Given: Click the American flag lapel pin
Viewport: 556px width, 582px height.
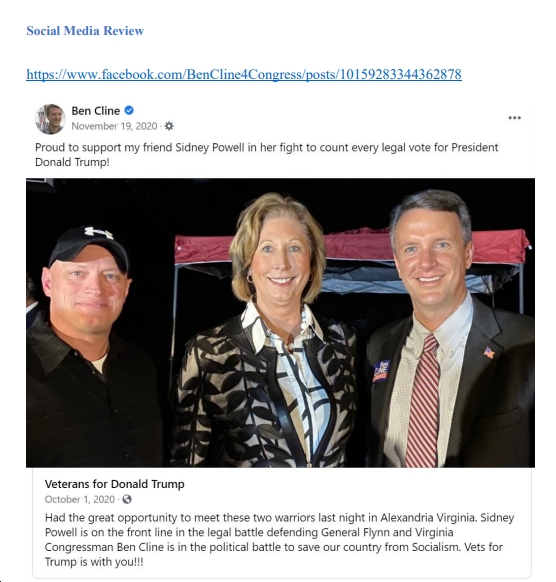Looking at the screenshot, I should (x=489, y=353).
